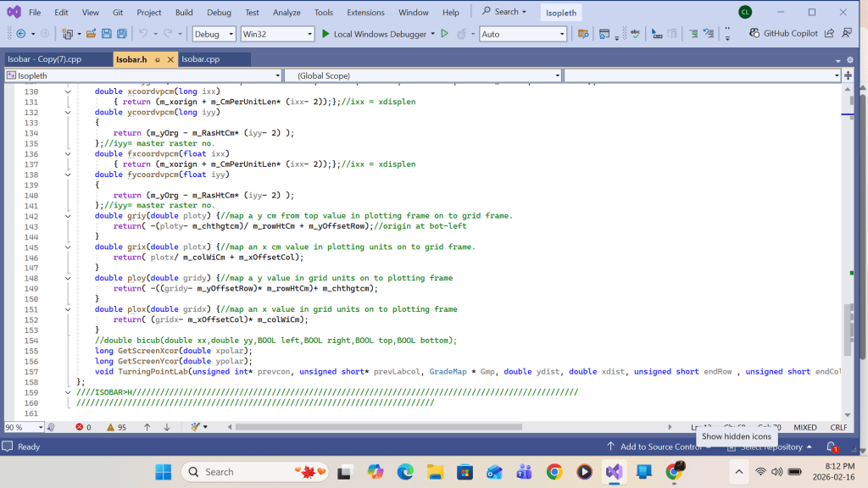Start Without Debugging using the hollow play icon
The width and height of the screenshot is (868, 488).
point(444,34)
